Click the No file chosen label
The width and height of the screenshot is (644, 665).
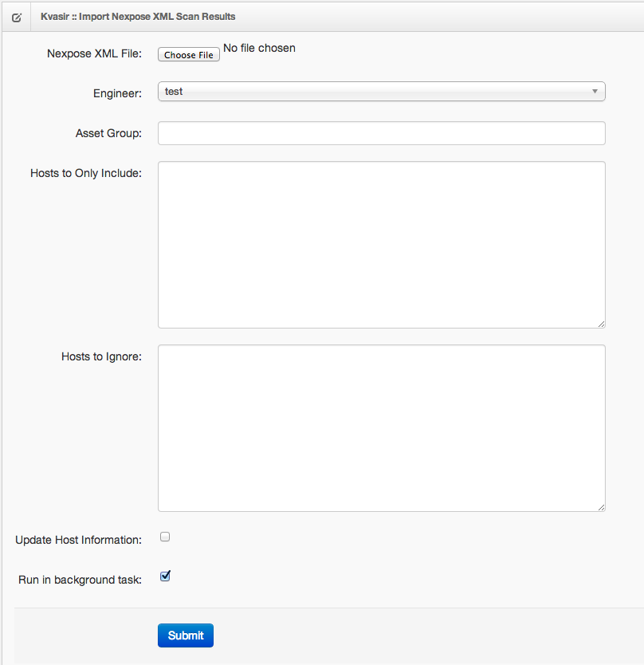259,48
